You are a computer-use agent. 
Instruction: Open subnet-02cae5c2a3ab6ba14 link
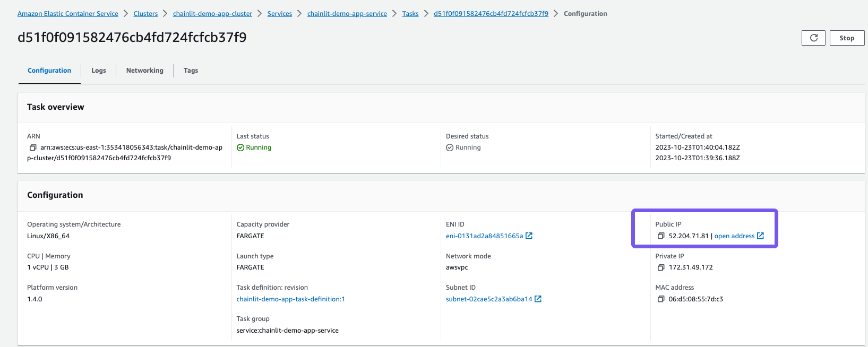[x=488, y=299]
